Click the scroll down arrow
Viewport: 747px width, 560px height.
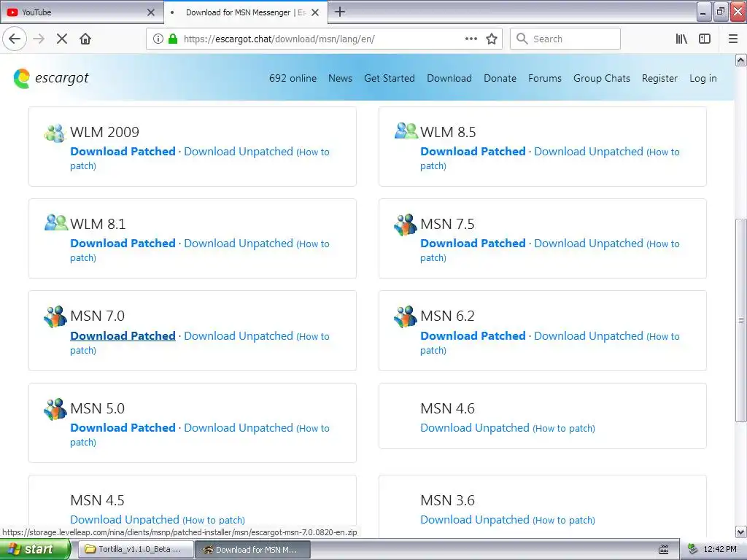coord(740,532)
